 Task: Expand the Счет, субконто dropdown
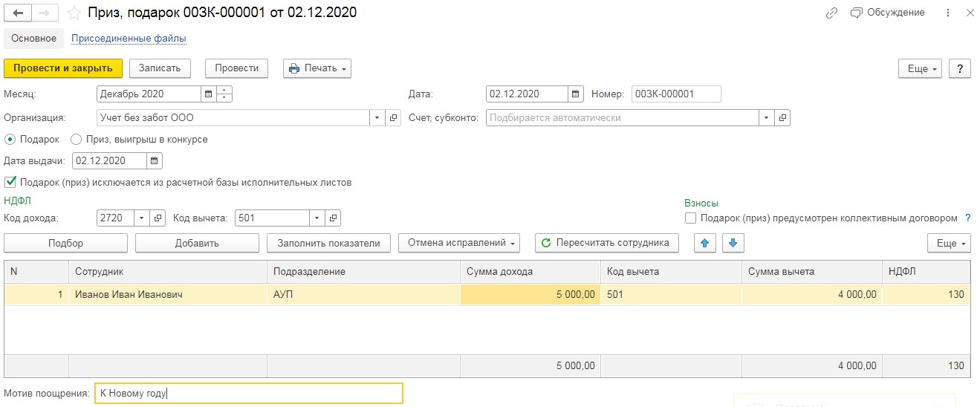click(767, 117)
